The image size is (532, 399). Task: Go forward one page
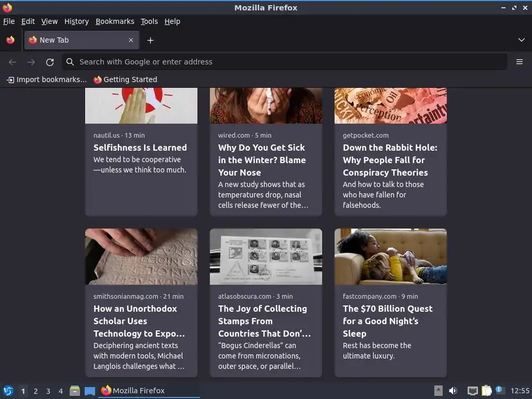pyautogui.click(x=31, y=62)
